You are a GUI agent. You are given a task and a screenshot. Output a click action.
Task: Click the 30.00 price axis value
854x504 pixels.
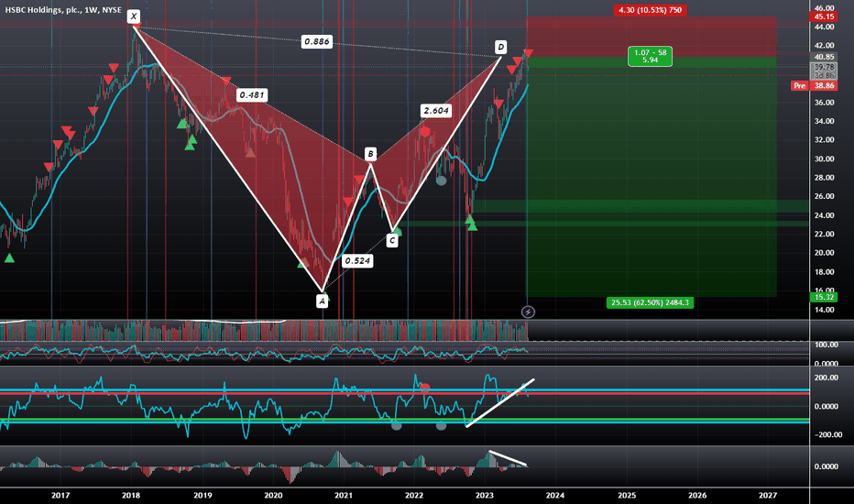tap(825, 159)
